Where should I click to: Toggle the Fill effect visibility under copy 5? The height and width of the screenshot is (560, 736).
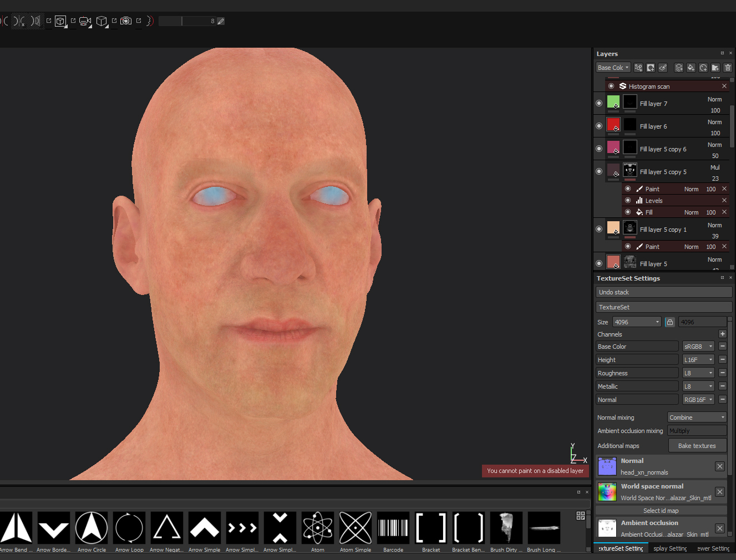628,212
